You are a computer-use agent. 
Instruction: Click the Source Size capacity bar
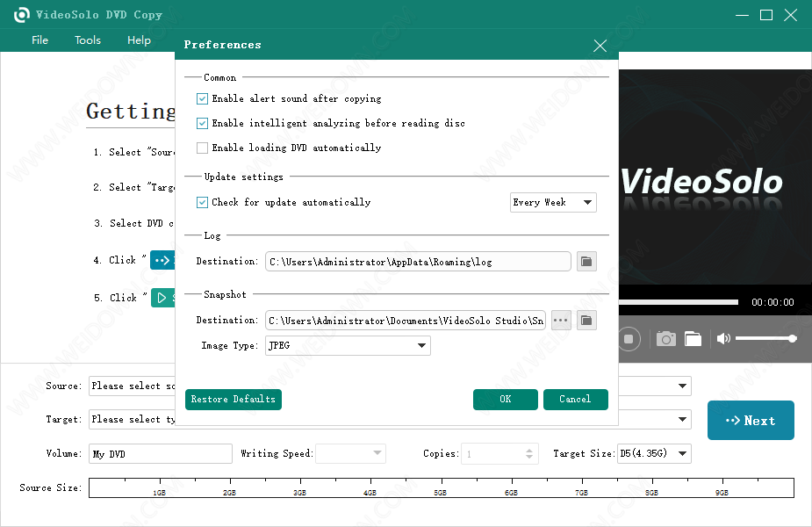click(x=442, y=488)
